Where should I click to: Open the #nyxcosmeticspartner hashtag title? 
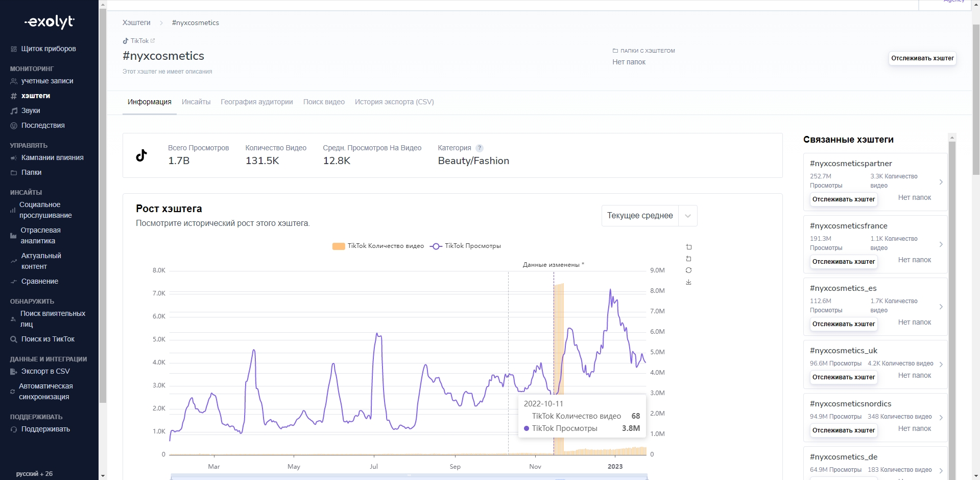851,164
